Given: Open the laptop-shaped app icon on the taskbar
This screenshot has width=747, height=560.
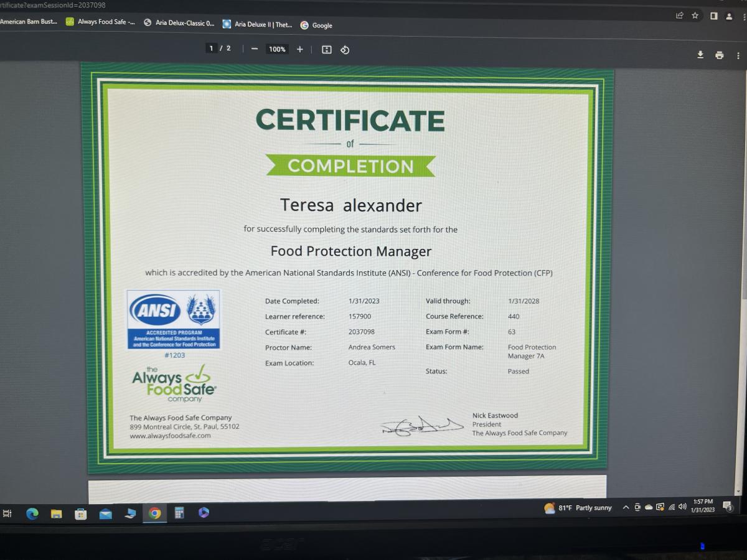Looking at the screenshot, I should pyautogui.click(x=130, y=514).
